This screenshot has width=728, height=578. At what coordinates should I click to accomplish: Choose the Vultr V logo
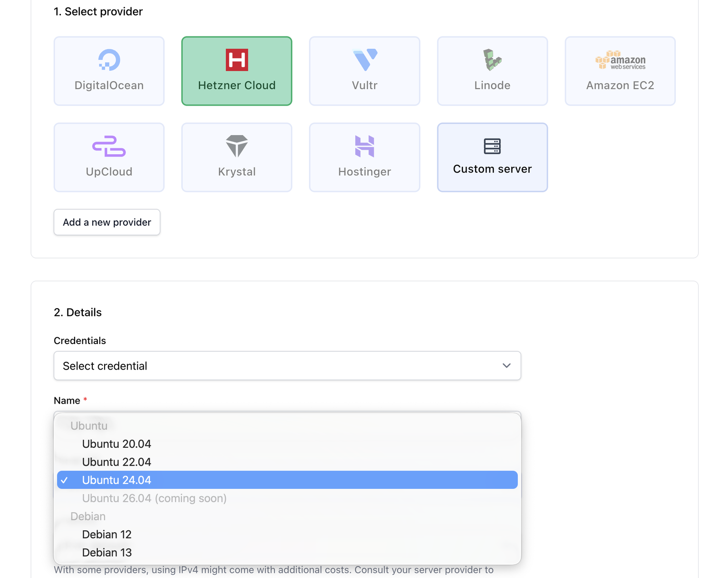pos(365,60)
